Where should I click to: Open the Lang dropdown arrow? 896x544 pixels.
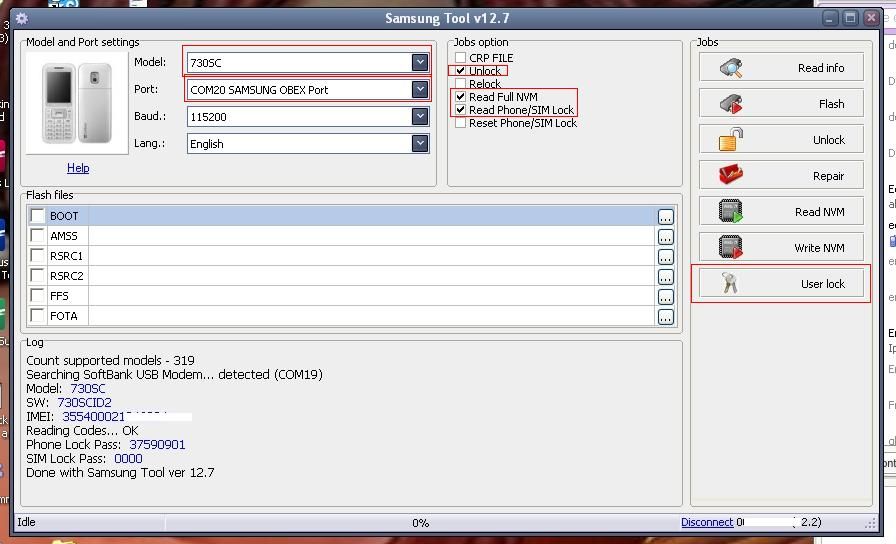[420, 143]
